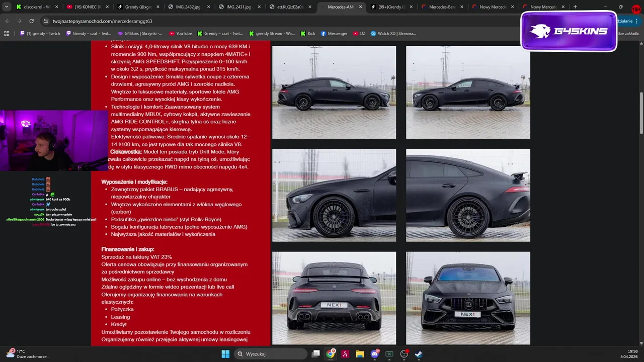
Task: Open the top-left side-view car photo
Action: tap(334, 93)
